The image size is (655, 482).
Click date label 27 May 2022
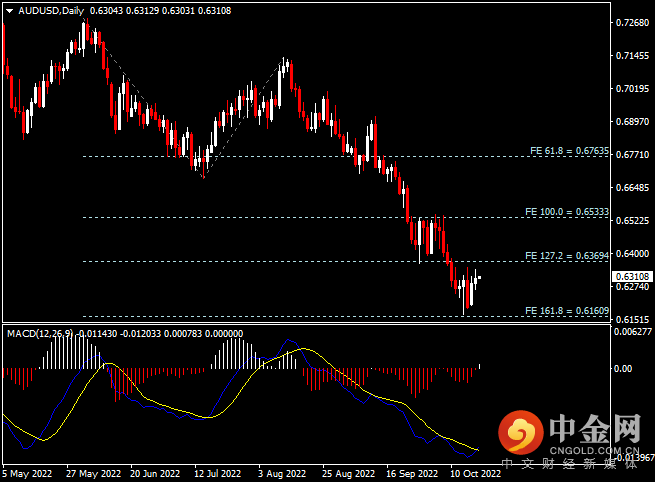point(94,474)
